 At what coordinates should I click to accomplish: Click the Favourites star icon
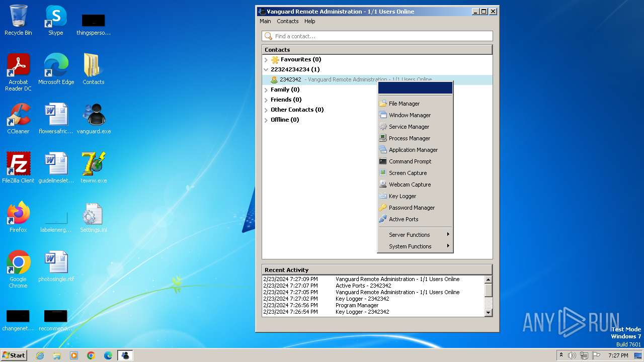(275, 59)
